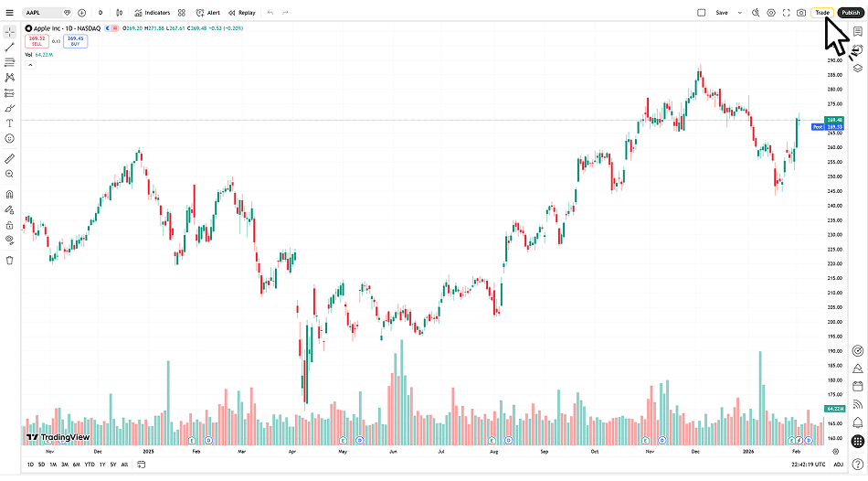868x481 pixels.
Task: Toggle the magnet snap mode
Action: [x=9, y=194]
